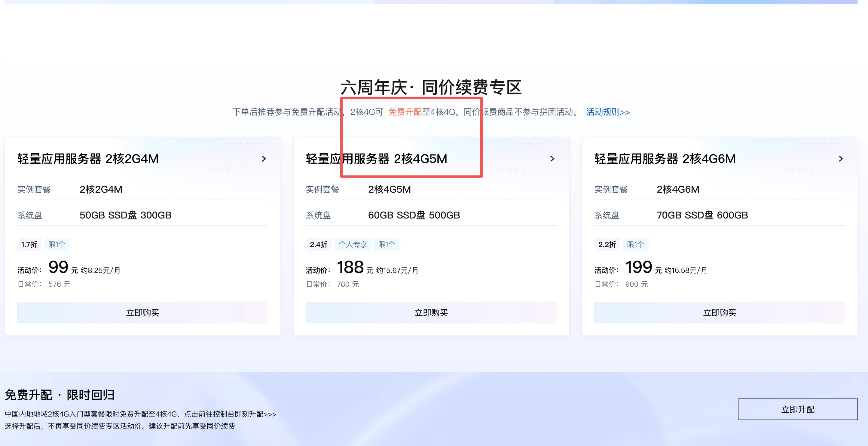Viewport: 868px width, 446px height.
Task: Click 立即购买 for the 199元 plan
Action: point(720,313)
